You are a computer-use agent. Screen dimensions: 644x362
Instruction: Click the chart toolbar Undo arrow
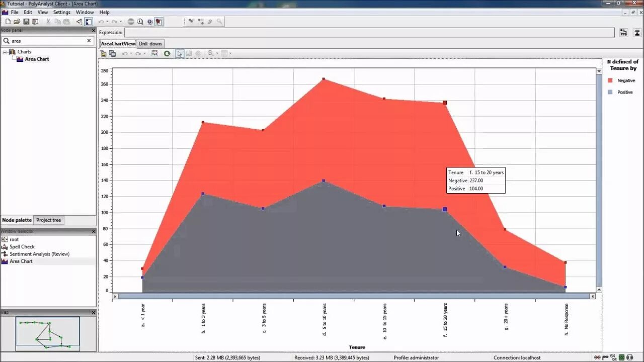click(125, 53)
